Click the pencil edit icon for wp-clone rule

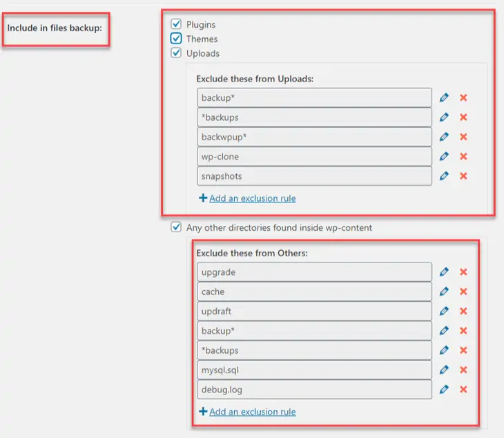[x=444, y=156]
